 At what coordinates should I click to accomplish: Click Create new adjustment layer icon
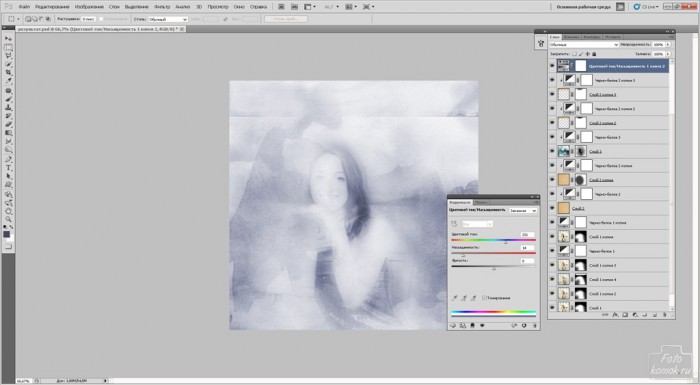tap(635, 315)
